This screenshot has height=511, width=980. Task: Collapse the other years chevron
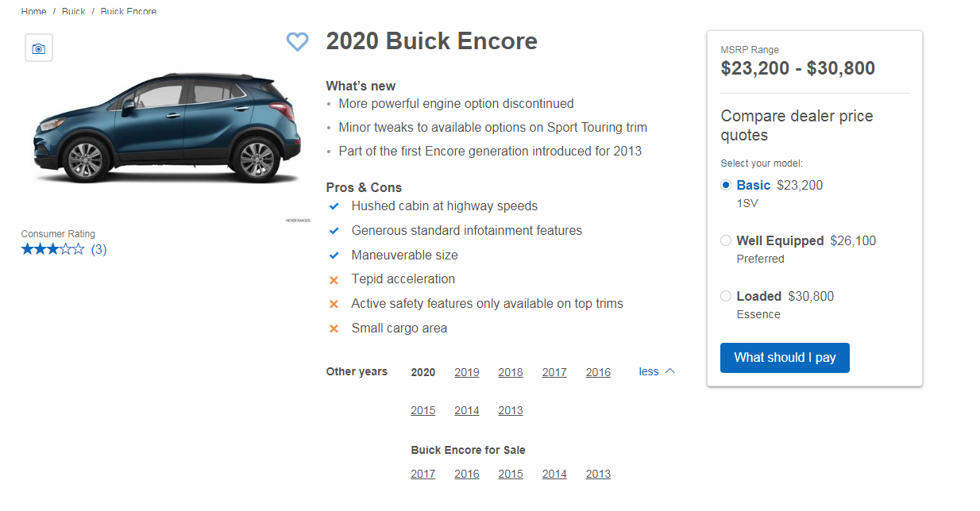(669, 371)
